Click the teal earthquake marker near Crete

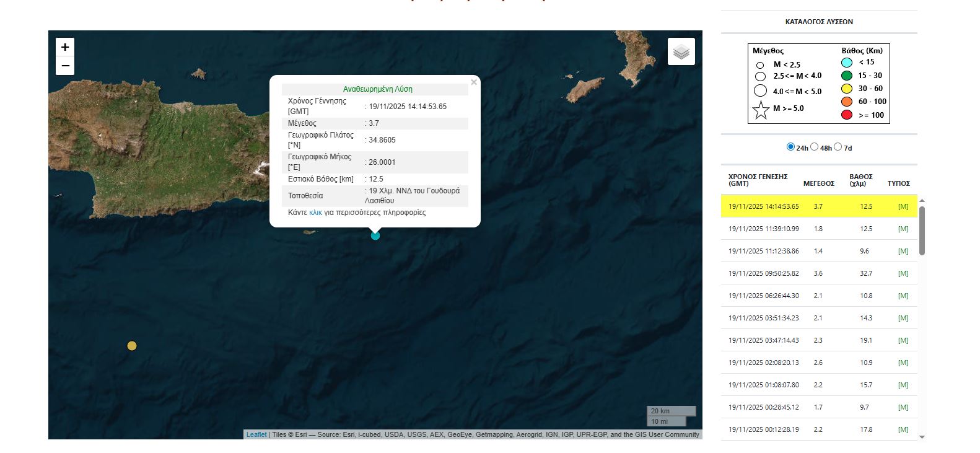[x=375, y=235]
